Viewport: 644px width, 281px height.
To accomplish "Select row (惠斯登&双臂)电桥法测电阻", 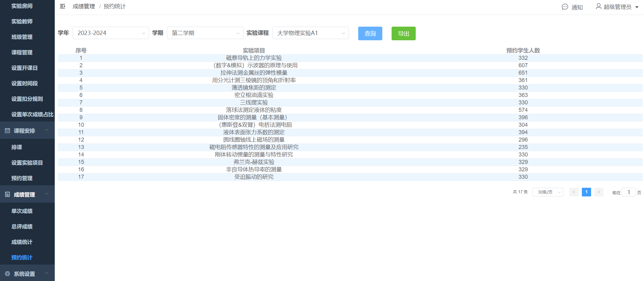I will click(x=350, y=125).
